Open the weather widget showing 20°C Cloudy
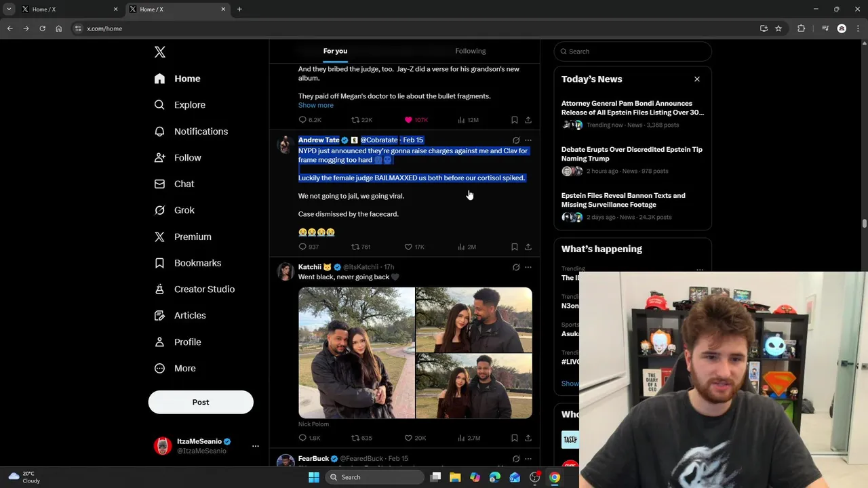 click(x=24, y=477)
